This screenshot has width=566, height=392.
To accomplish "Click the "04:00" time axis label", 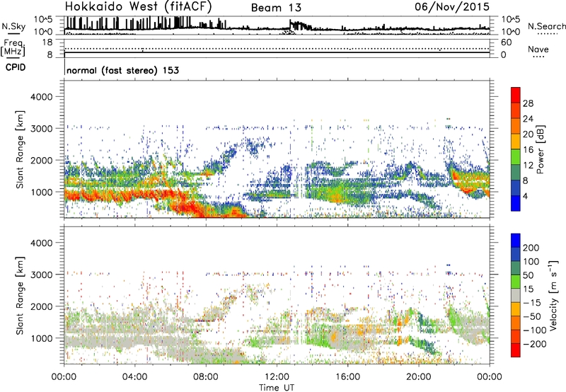I will 134,377.
